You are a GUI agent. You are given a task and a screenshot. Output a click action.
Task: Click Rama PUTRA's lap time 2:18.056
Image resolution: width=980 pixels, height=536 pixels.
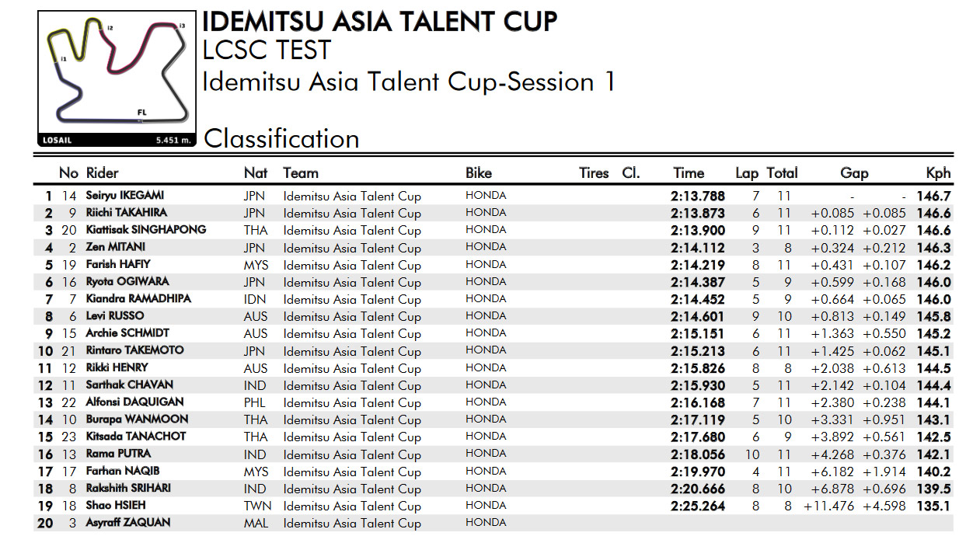[x=697, y=455]
